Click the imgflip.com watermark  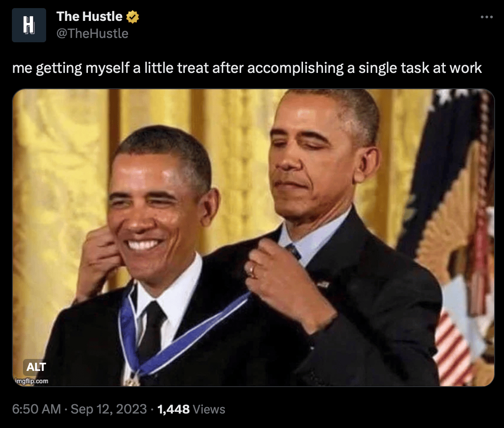(x=32, y=381)
